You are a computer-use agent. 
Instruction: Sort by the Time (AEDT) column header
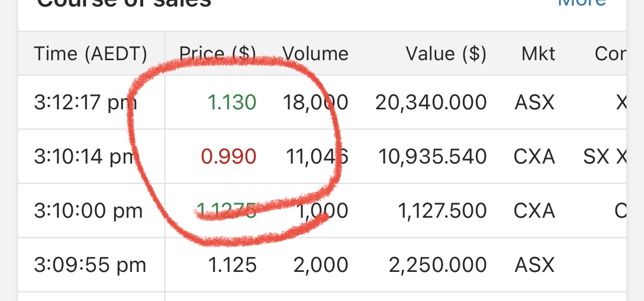point(90,54)
